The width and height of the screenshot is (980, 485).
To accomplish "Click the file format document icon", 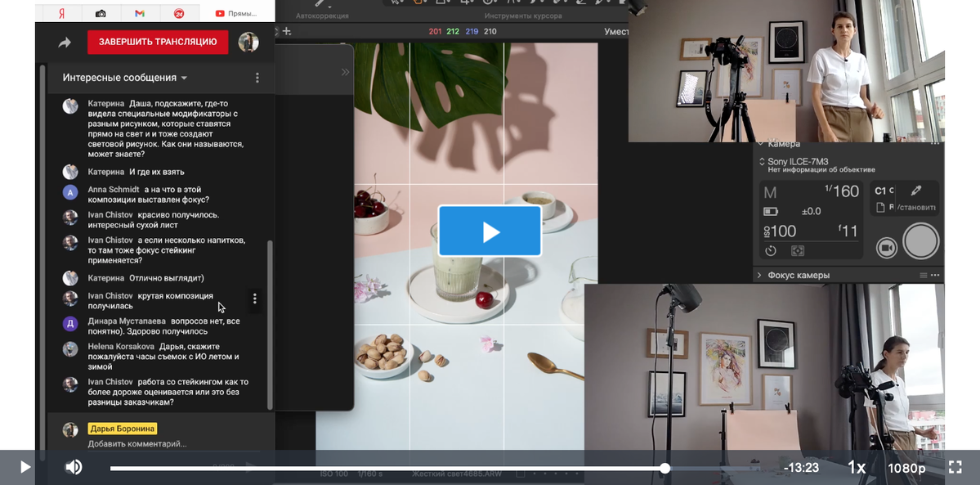I will tap(880, 207).
